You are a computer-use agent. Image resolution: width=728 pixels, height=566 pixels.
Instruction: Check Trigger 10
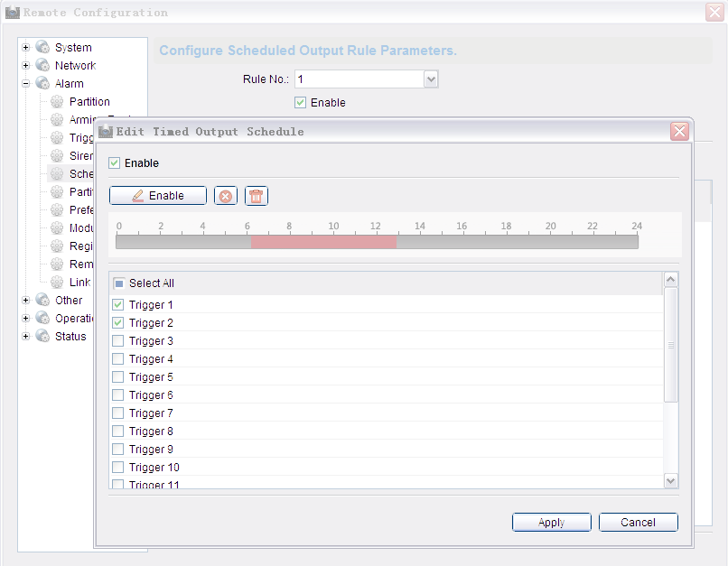point(118,468)
